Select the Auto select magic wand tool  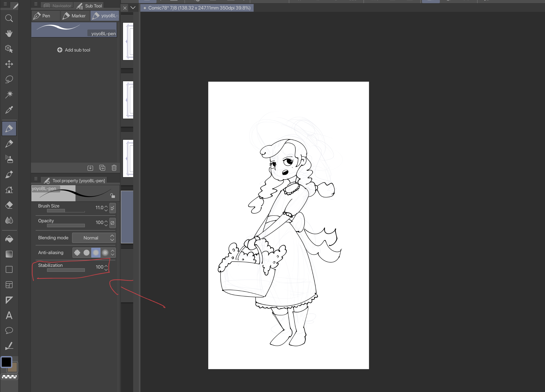tap(9, 94)
